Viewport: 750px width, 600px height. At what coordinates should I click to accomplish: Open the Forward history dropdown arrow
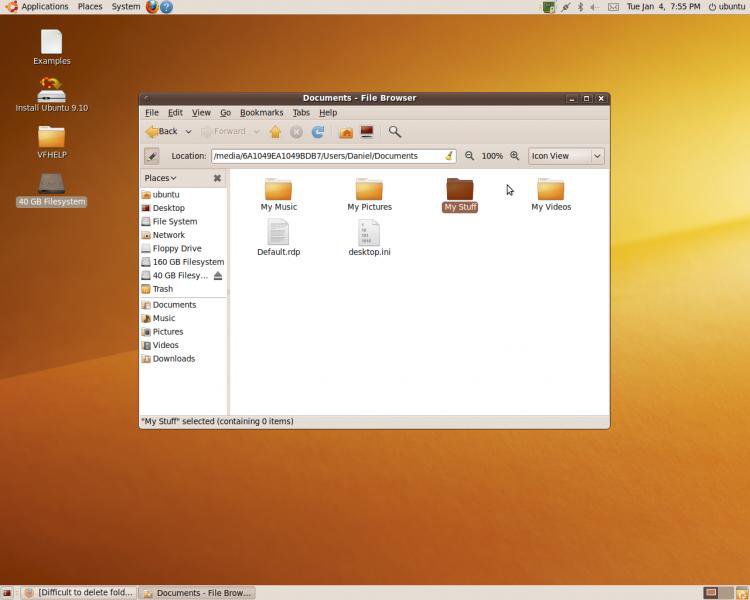256,132
